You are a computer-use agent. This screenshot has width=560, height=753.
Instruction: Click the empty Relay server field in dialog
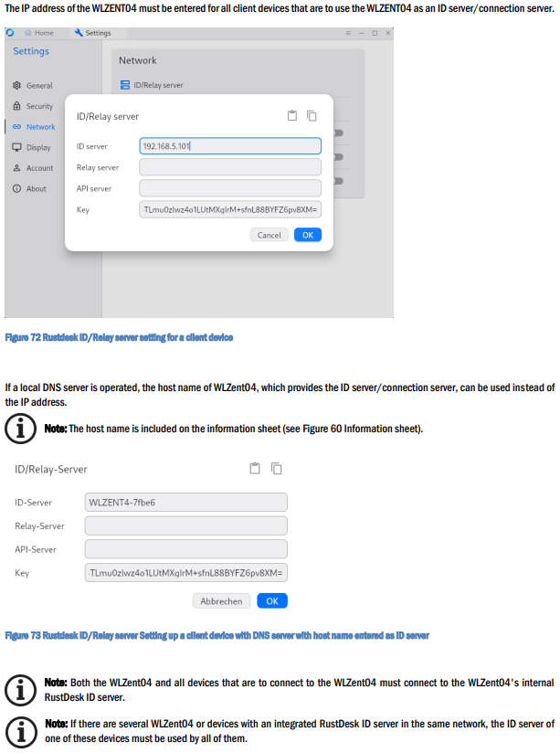tap(230, 167)
